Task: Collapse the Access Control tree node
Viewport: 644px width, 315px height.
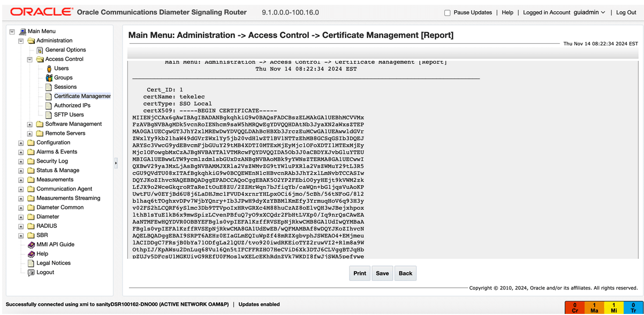Action: [x=30, y=59]
